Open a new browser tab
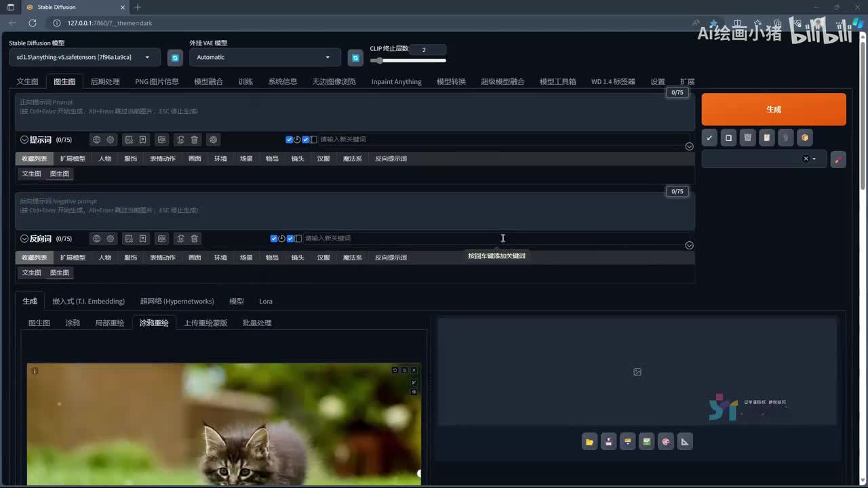Viewport: 868px width, 488px height. point(138,7)
